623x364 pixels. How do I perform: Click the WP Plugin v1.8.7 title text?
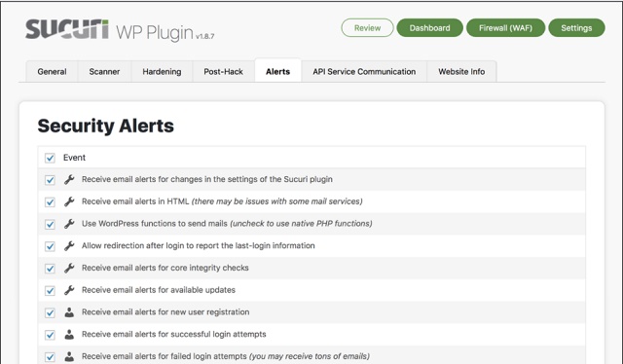tap(165, 32)
